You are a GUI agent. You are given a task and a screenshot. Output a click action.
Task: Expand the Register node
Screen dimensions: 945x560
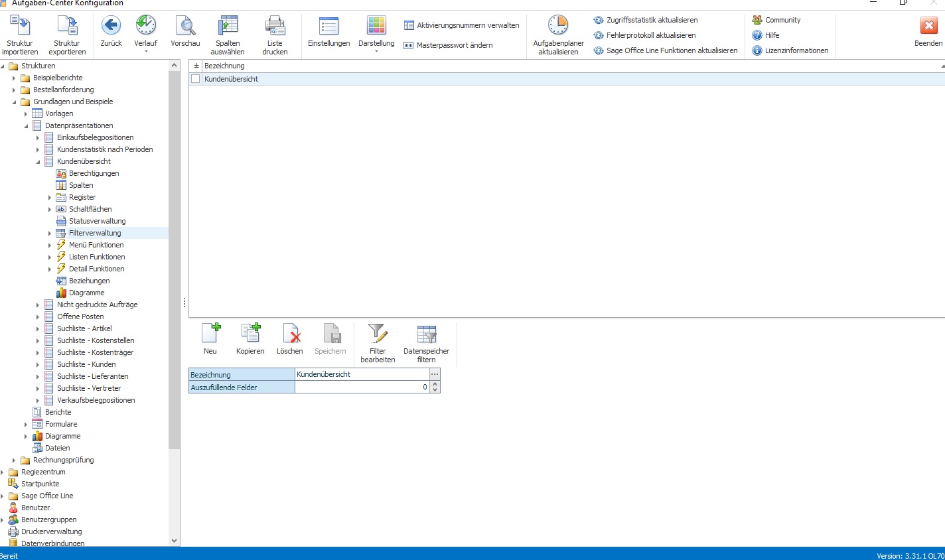coord(50,197)
